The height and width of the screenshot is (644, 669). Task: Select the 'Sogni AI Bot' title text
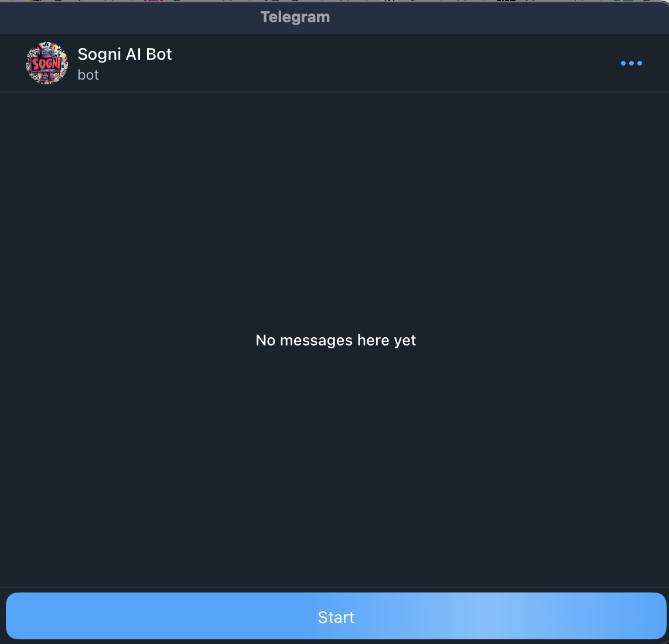pyautogui.click(x=125, y=54)
